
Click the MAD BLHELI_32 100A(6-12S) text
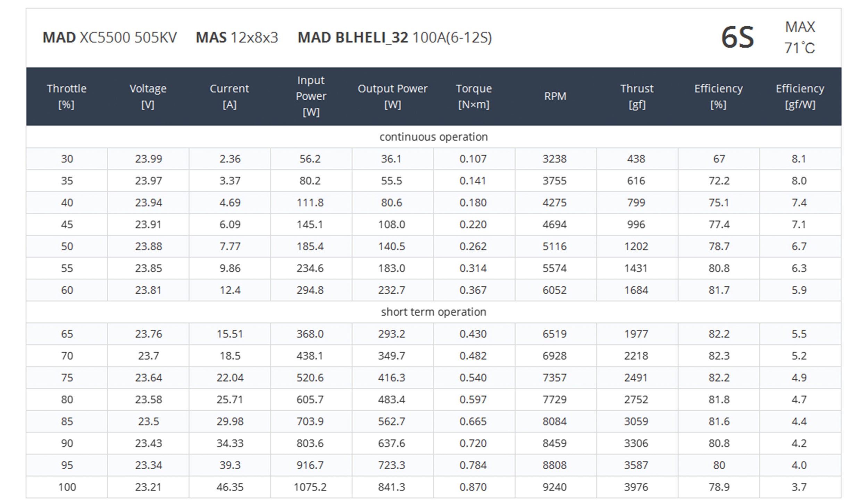pyautogui.click(x=394, y=37)
